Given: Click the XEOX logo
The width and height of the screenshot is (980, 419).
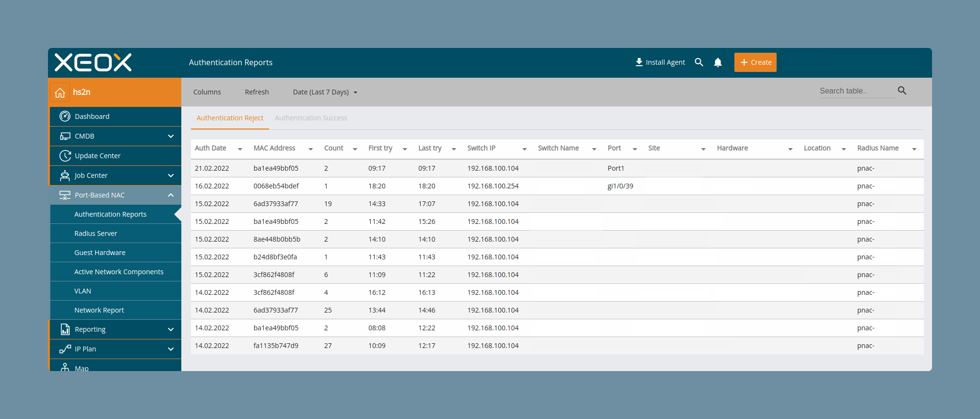Looking at the screenshot, I should tap(93, 62).
